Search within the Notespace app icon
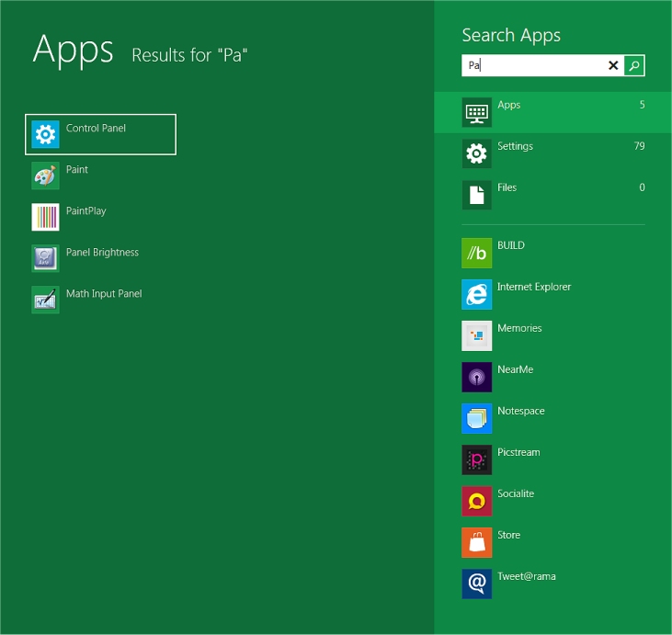 coord(476,419)
